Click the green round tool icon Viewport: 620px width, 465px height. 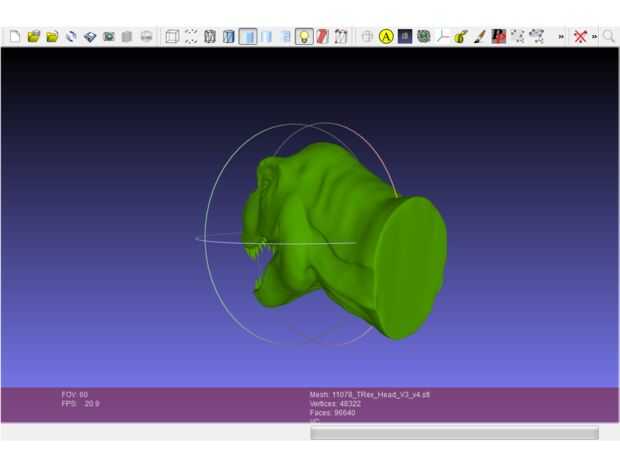coord(423,37)
